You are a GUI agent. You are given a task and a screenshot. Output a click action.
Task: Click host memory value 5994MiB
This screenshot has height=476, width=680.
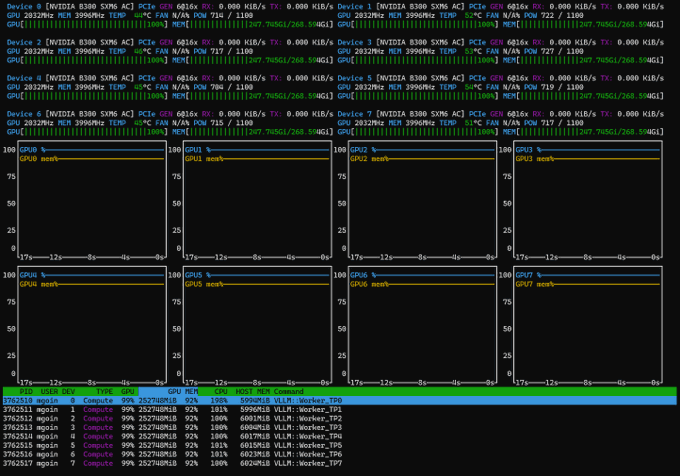pyautogui.click(x=255, y=401)
